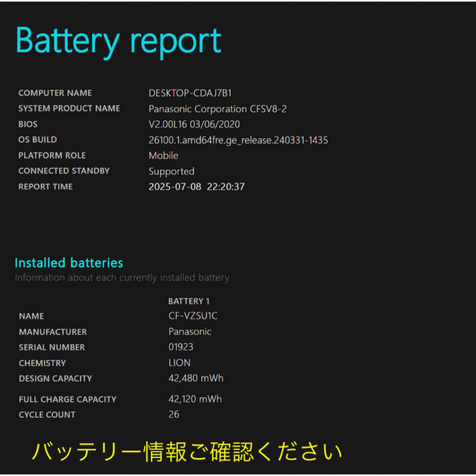
Task: Select the SERIAL NUMBER label
Action: [x=52, y=347]
